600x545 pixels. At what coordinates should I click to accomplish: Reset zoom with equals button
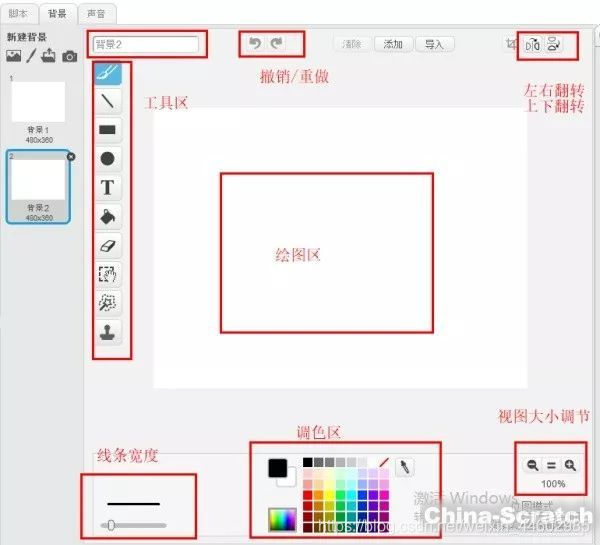click(x=551, y=465)
